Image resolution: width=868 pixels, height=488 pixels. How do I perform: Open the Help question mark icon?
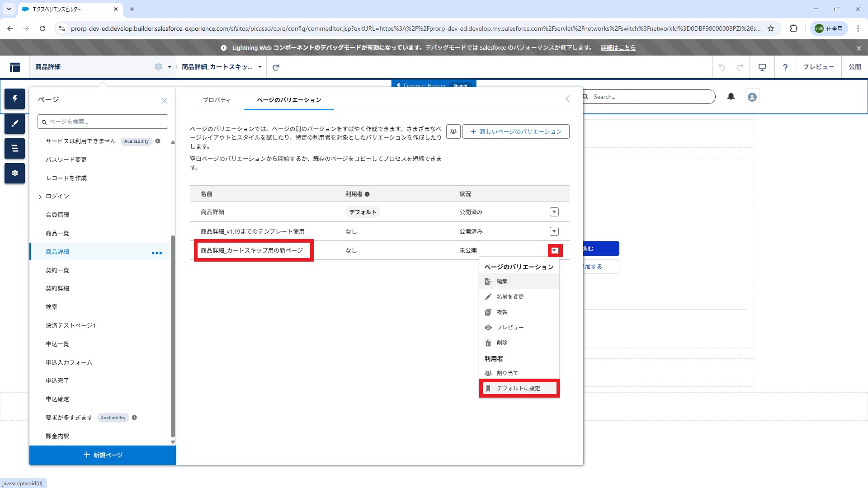pyautogui.click(x=785, y=67)
